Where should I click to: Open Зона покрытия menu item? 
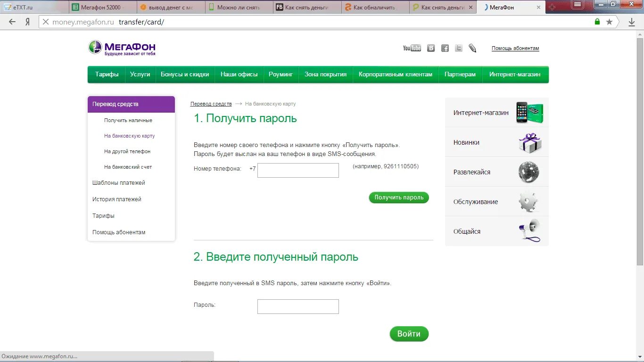[x=325, y=74]
